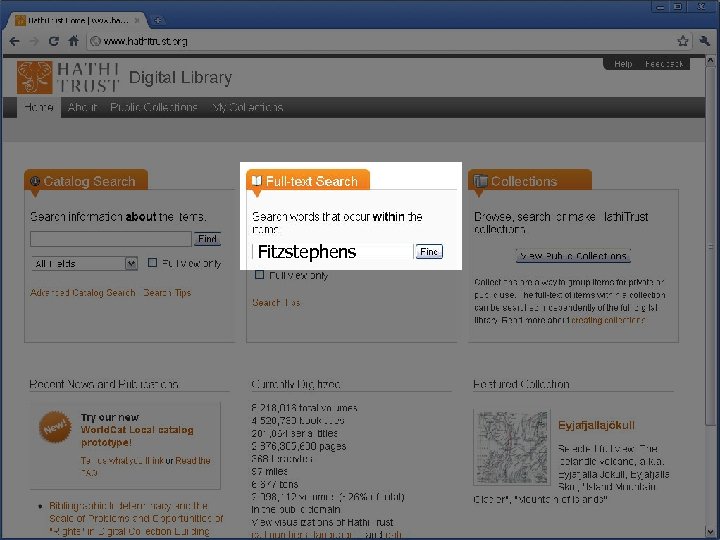
Task: Click the site globe icon in address bar
Action: point(96,41)
